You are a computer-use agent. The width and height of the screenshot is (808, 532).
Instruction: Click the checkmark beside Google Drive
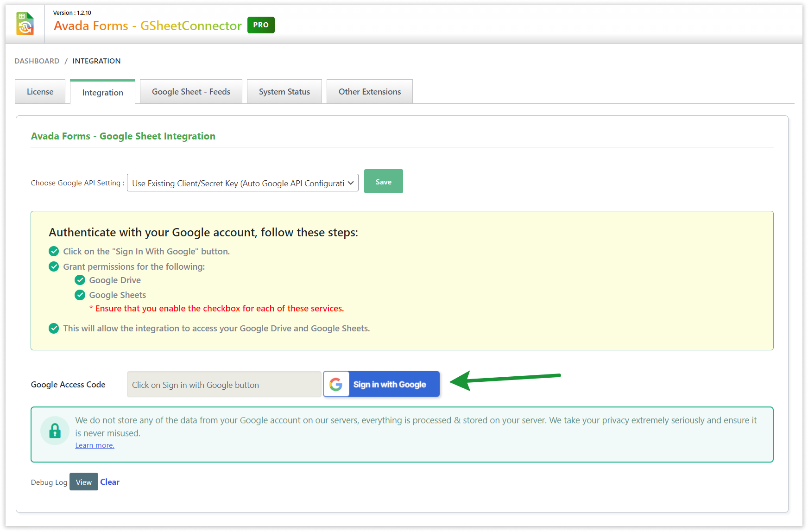pos(80,280)
